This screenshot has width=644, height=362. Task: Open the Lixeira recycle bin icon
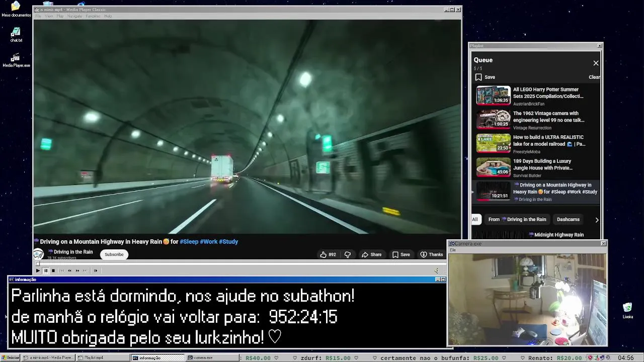click(x=627, y=311)
